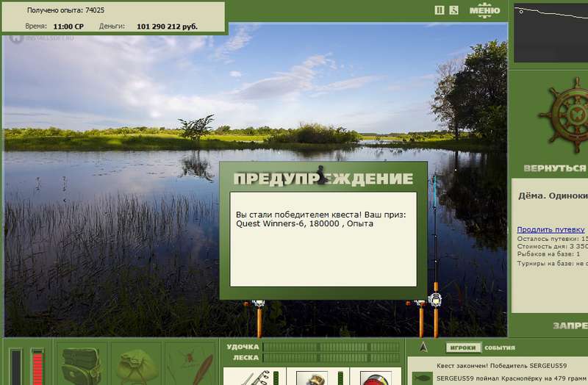Screen dimensions: 588x385
Task: Click the red energy level gauge
Action: click(x=37, y=367)
